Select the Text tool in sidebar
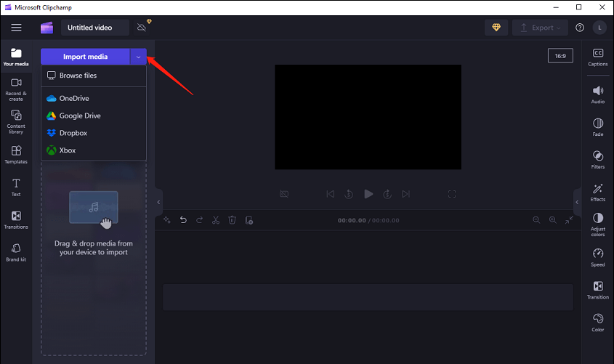 click(x=16, y=187)
